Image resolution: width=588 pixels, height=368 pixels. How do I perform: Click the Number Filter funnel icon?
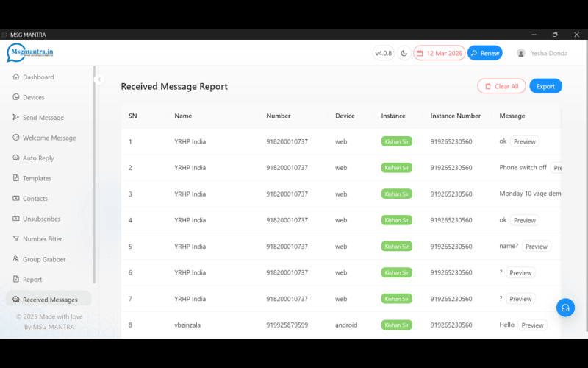coord(16,239)
